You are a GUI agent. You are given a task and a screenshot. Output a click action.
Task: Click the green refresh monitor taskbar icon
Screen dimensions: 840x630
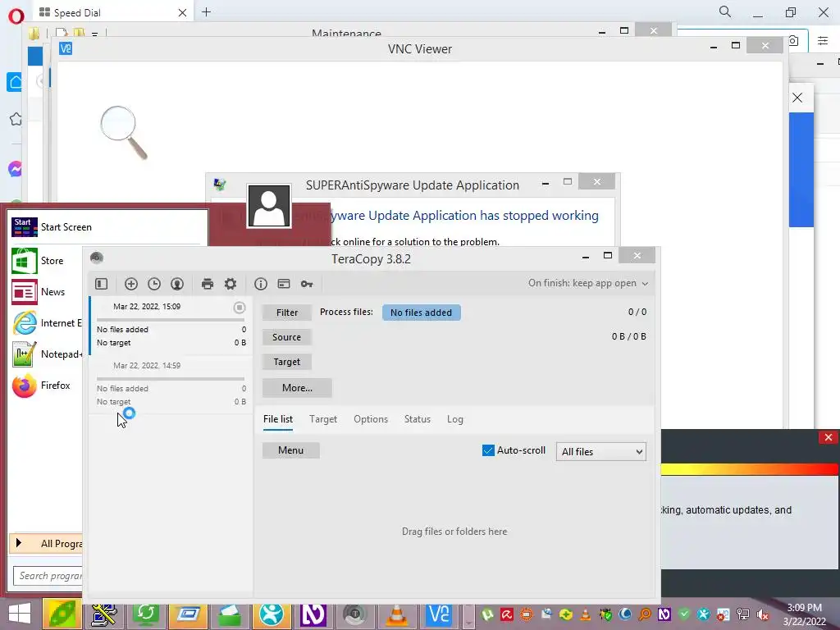pyautogui.click(x=146, y=615)
